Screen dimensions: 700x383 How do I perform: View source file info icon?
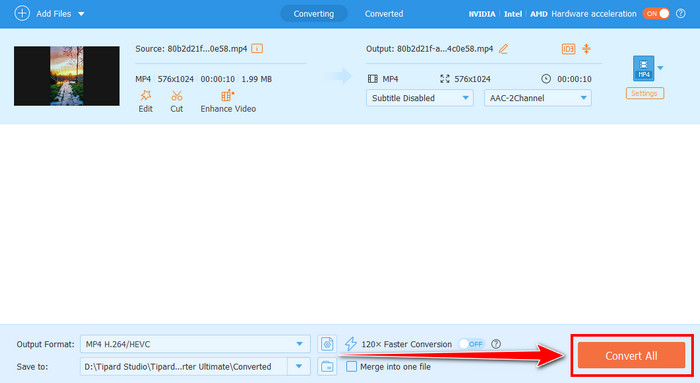click(257, 48)
